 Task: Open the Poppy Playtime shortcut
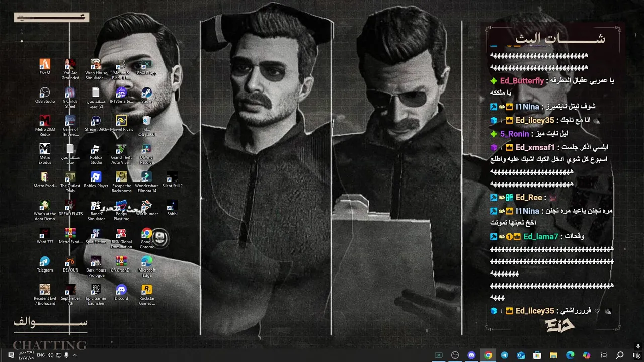(x=121, y=210)
